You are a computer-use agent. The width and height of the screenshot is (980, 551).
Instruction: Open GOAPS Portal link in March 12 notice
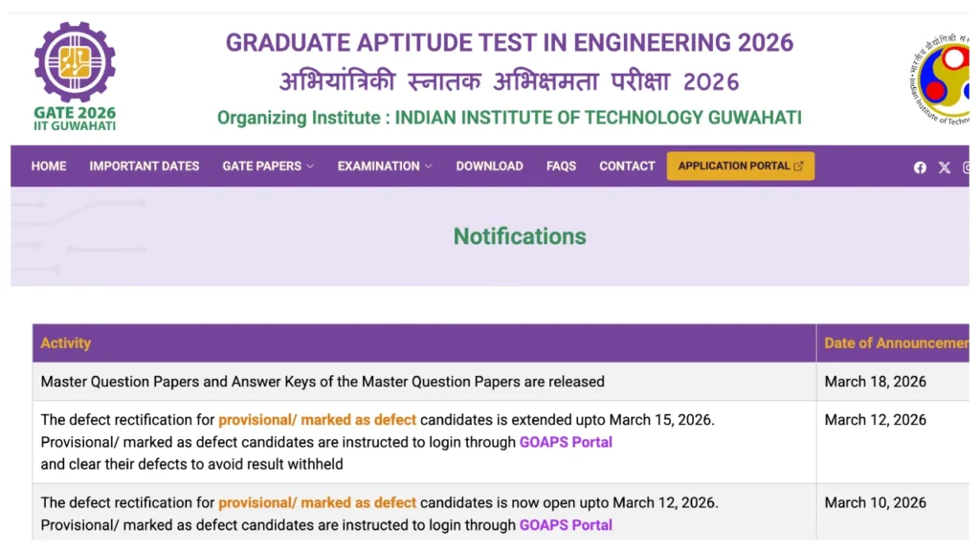(x=566, y=442)
